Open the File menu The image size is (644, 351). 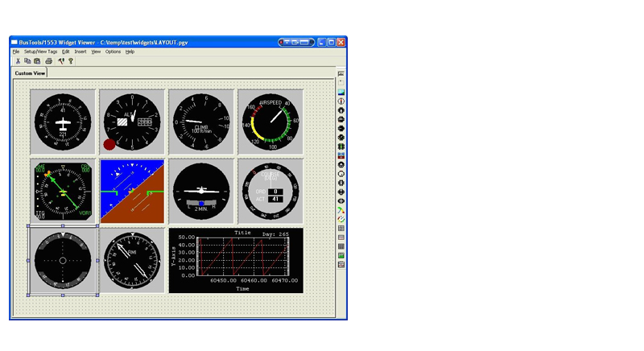tap(16, 52)
